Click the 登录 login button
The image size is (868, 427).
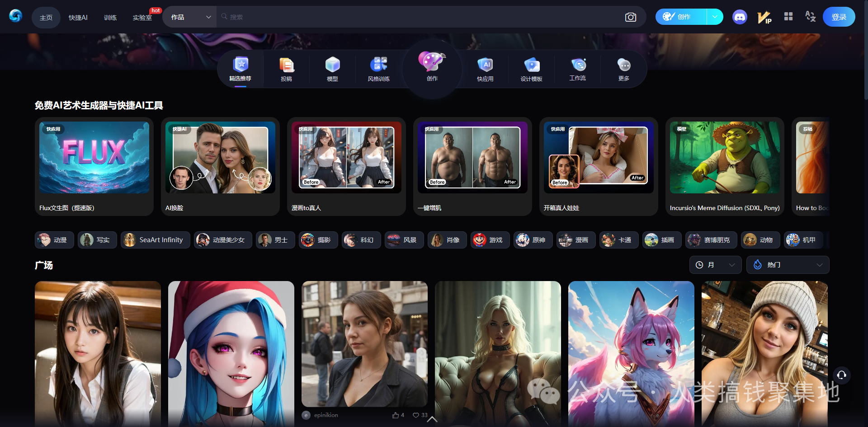pos(839,17)
